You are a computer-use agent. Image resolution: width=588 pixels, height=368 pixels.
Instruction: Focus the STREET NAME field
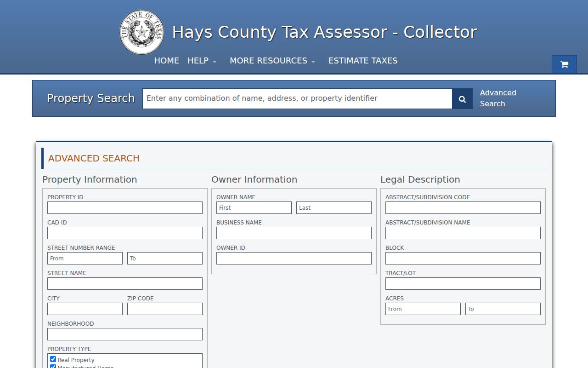click(125, 283)
